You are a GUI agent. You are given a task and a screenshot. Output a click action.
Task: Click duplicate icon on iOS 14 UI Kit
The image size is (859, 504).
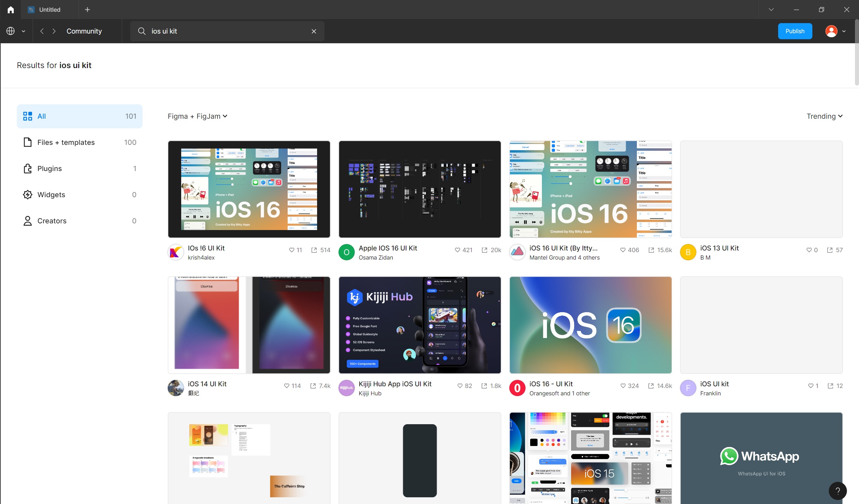[x=313, y=386]
